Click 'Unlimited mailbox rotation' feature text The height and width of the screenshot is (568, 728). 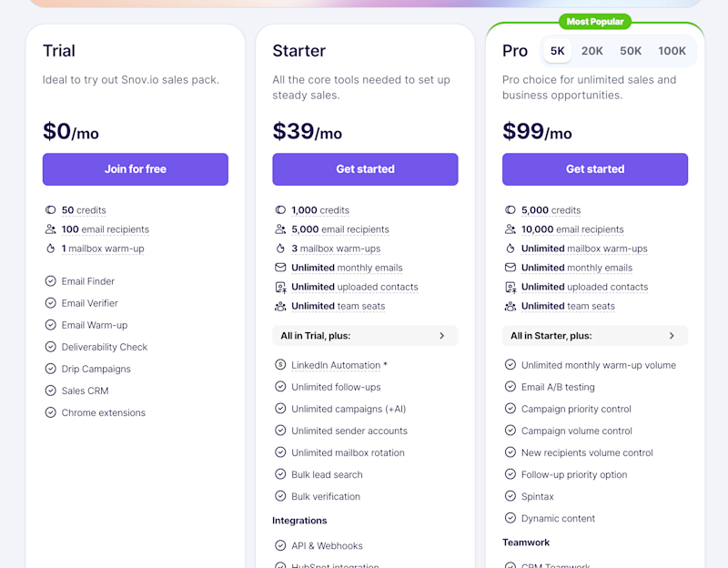[x=349, y=452]
